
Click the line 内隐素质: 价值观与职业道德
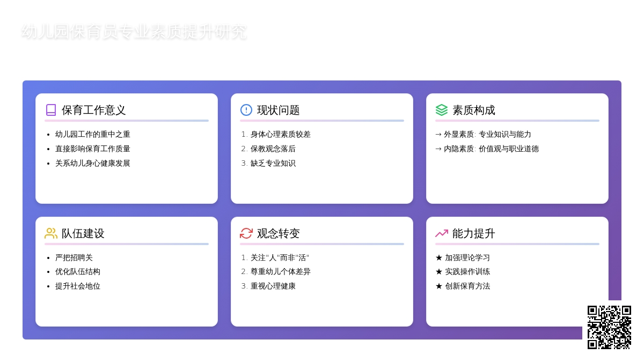pyautogui.click(x=487, y=149)
